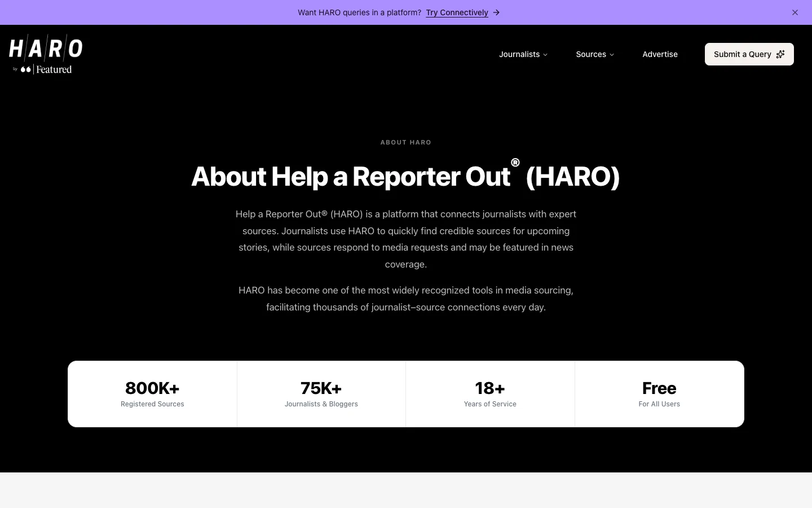812x508 pixels.
Task: Follow the Try Connectively link
Action: (x=457, y=12)
